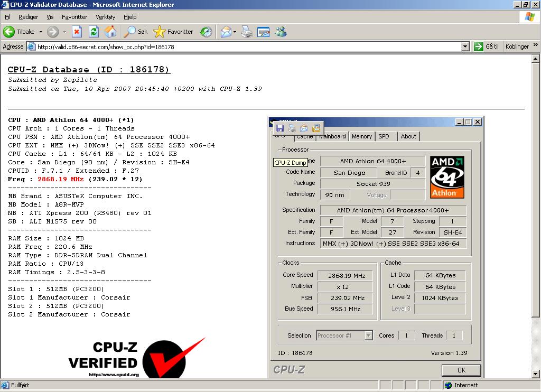
Task: Click the red Freq value 2868.19 MHz
Action: (61, 179)
